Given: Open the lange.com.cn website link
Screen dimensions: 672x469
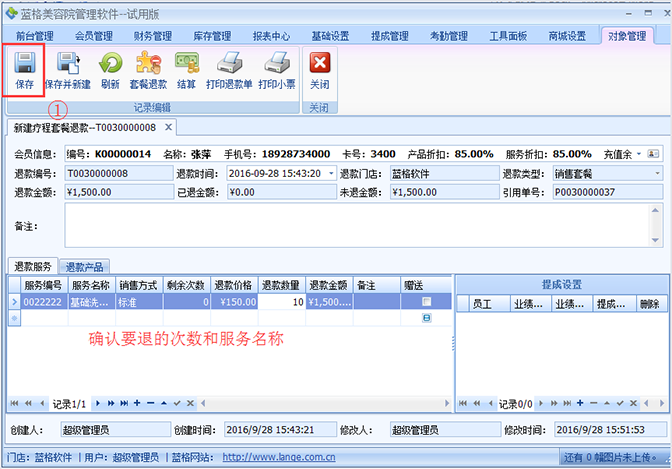Looking at the screenshot, I should (x=279, y=457).
